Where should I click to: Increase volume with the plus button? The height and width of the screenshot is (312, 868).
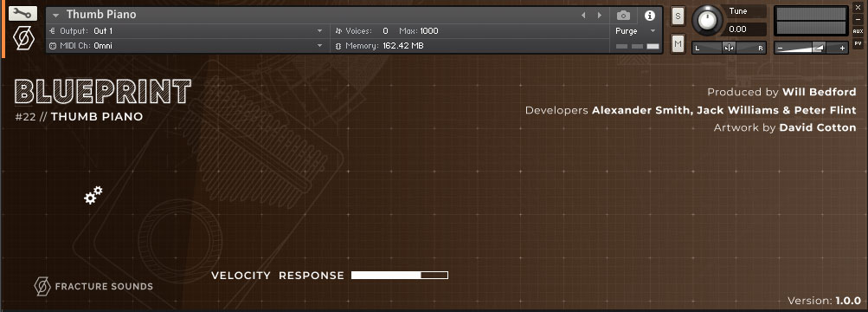coord(843,49)
